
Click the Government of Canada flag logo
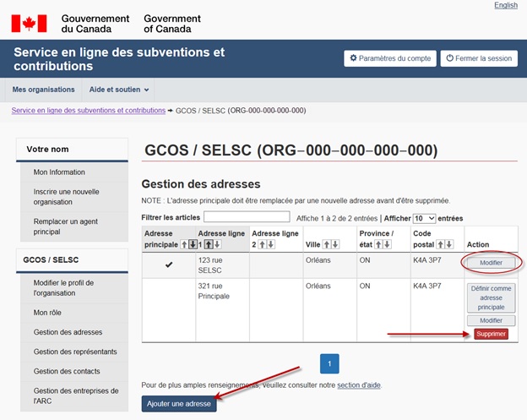point(29,23)
